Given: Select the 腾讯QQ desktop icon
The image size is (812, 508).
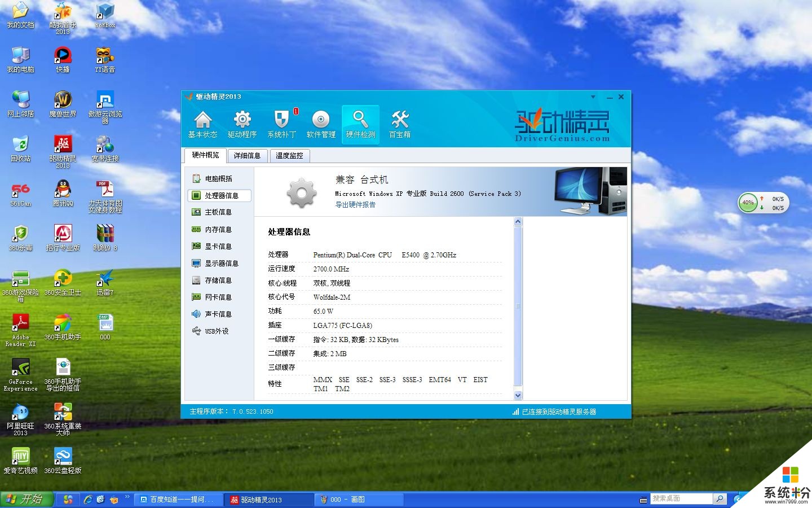Looking at the screenshot, I should [x=63, y=194].
